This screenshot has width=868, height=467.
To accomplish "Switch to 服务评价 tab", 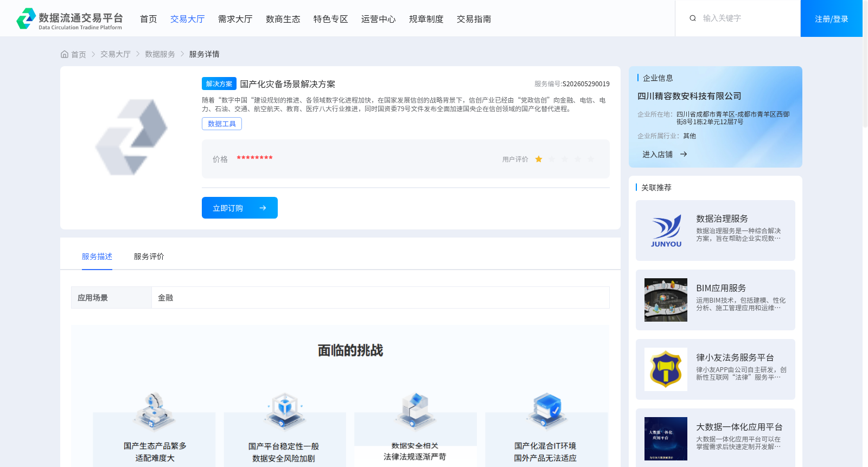I will pyautogui.click(x=149, y=257).
